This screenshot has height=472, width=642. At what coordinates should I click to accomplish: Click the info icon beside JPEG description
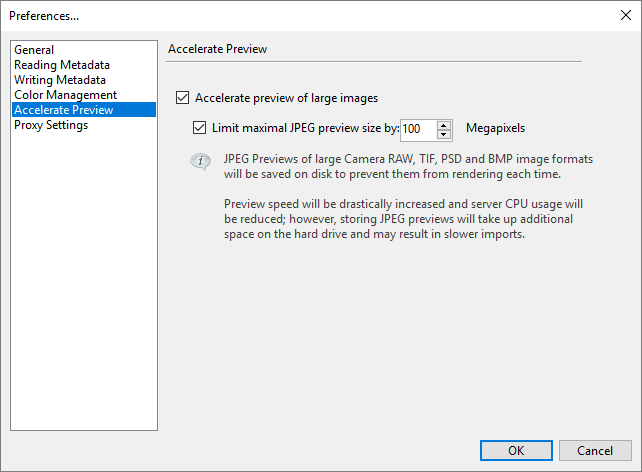click(201, 161)
